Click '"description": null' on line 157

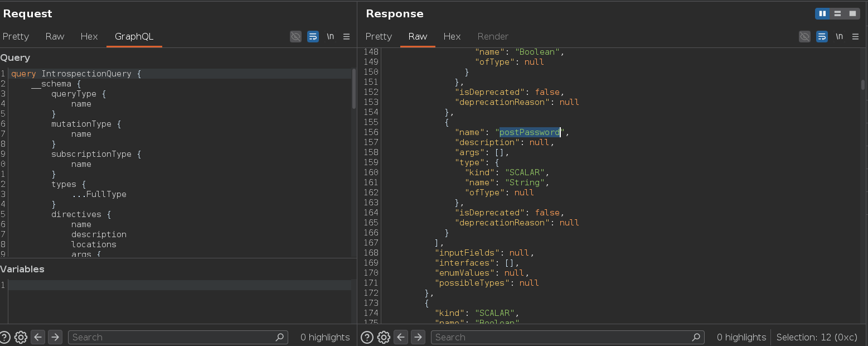pyautogui.click(x=505, y=142)
